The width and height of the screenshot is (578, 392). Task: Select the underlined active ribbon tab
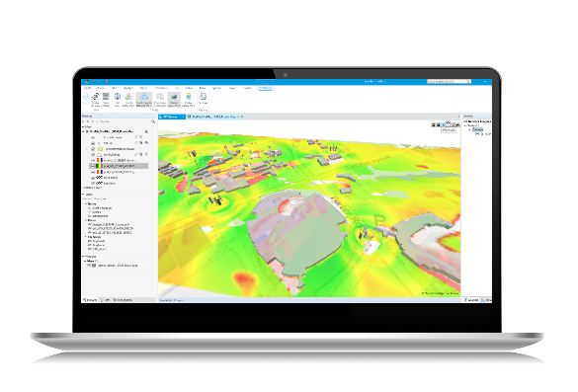point(265,88)
